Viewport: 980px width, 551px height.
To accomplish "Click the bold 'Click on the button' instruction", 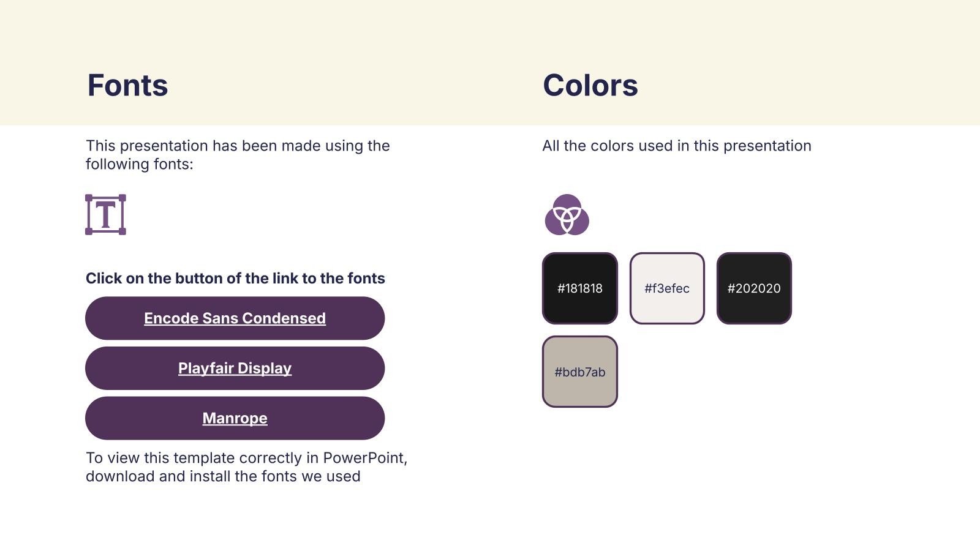I will [235, 279].
